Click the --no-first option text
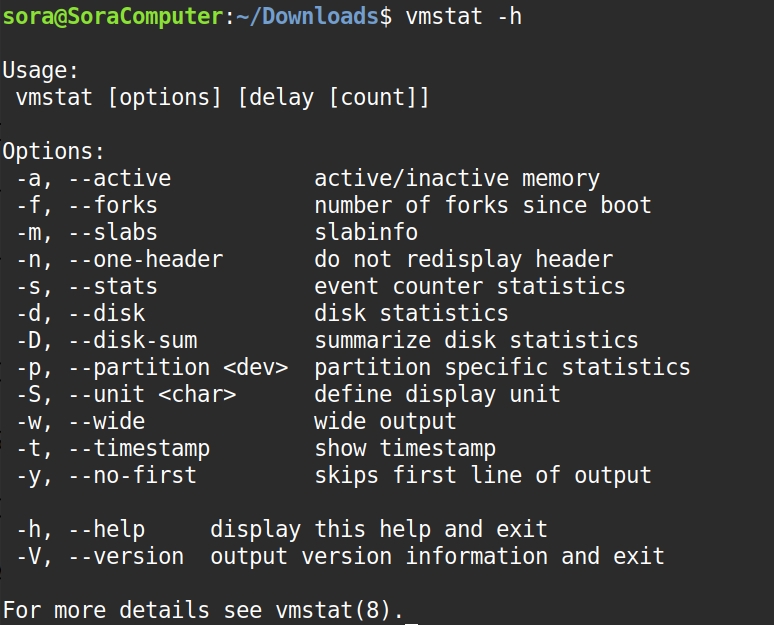The width and height of the screenshot is (774, 625). point(133,475)
